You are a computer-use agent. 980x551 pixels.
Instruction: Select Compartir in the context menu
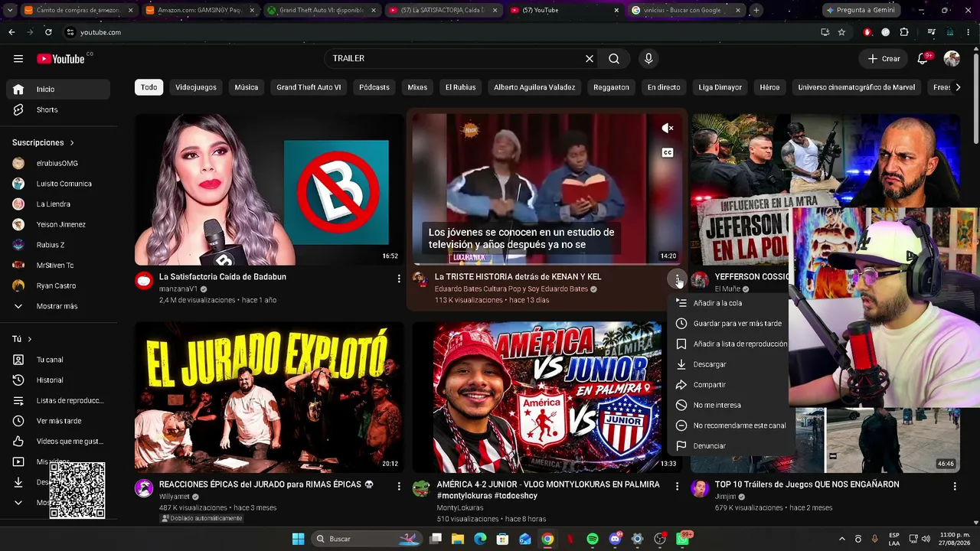pyautogui.click(x=728, y=385)
